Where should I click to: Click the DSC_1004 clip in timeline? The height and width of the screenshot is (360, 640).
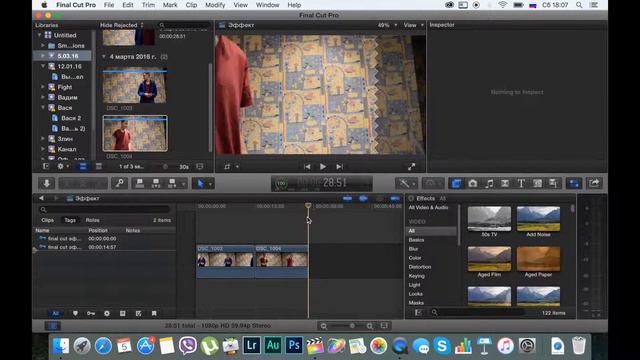pyautogui.click(x=282, y=261)
